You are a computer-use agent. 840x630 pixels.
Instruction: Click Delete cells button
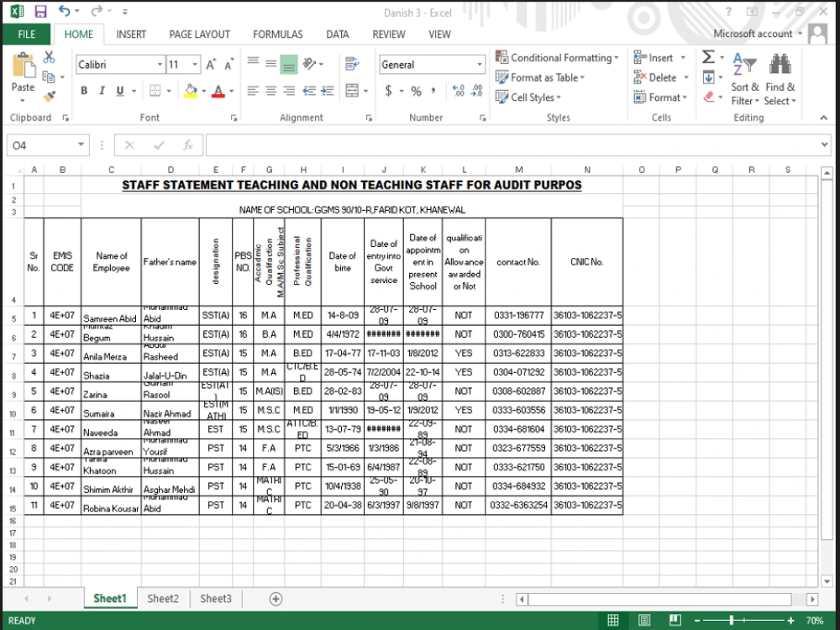tap(661, 77)
